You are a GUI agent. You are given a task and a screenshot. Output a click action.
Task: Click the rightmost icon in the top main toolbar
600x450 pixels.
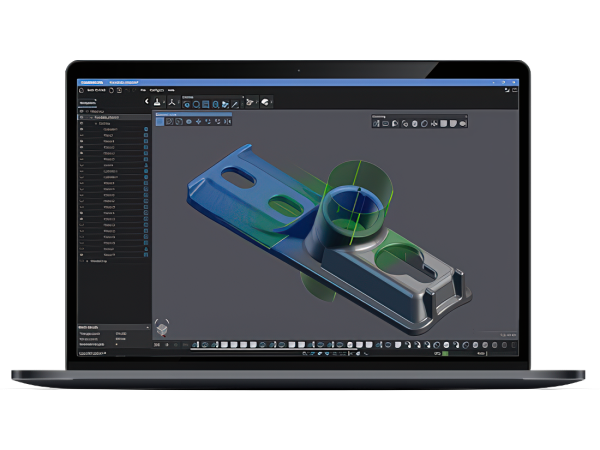[264, 102]
